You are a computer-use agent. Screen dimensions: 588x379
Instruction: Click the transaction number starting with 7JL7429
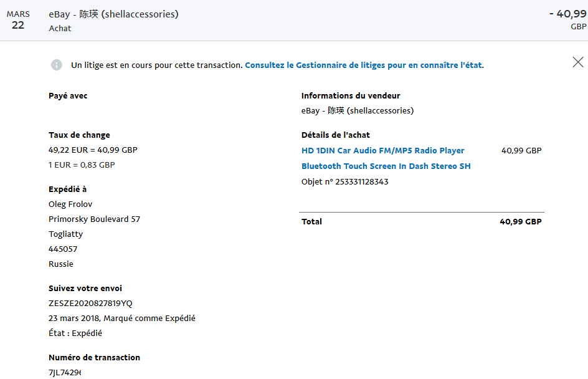coord(65,373)
